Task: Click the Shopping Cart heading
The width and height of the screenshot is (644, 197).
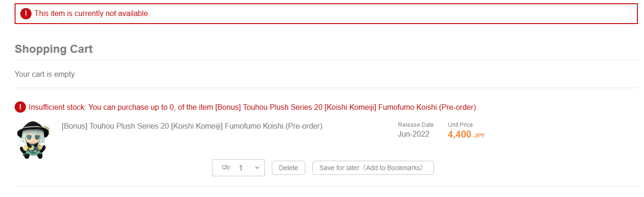Action: (x=54, y=49)
